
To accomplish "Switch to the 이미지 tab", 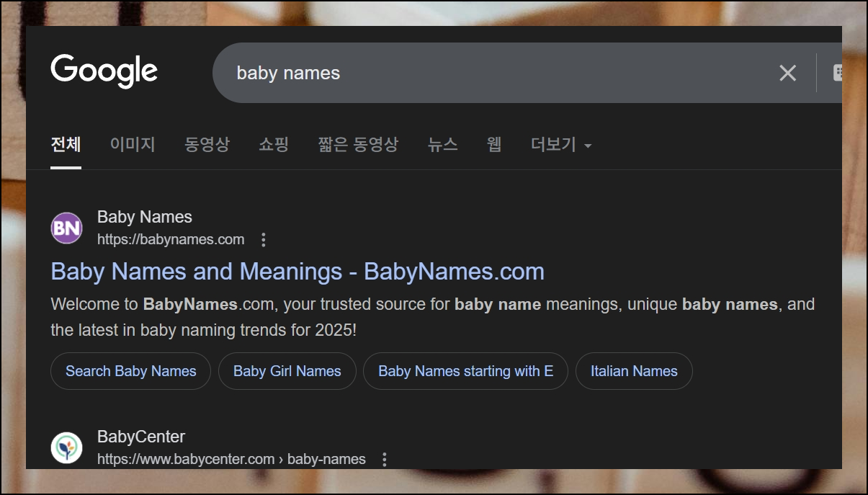I will pos(133,144).
